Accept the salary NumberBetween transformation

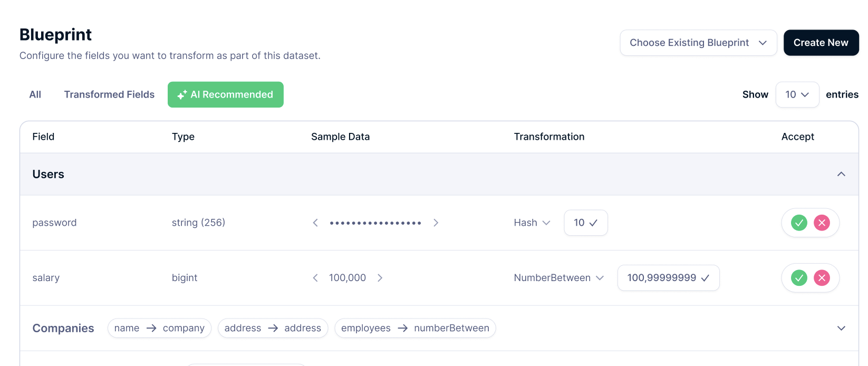click(799, 278)
